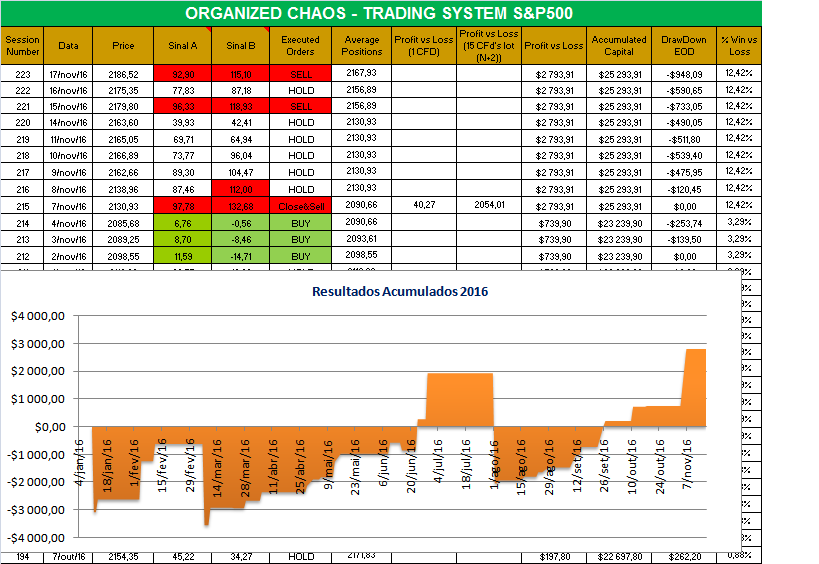Click green Sinal A cell 6,76
The width and height of the screenshot is (819, 564).
pos(182,223)
